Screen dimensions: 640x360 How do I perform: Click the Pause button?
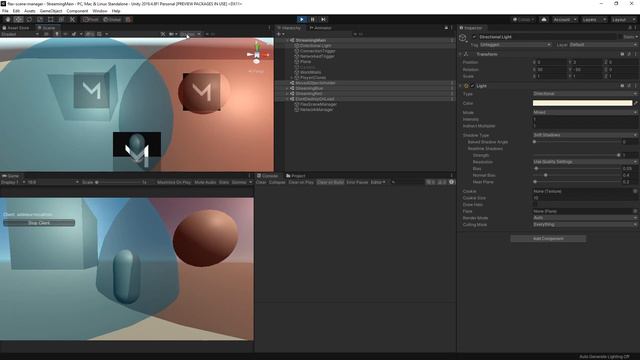point(313,20)
